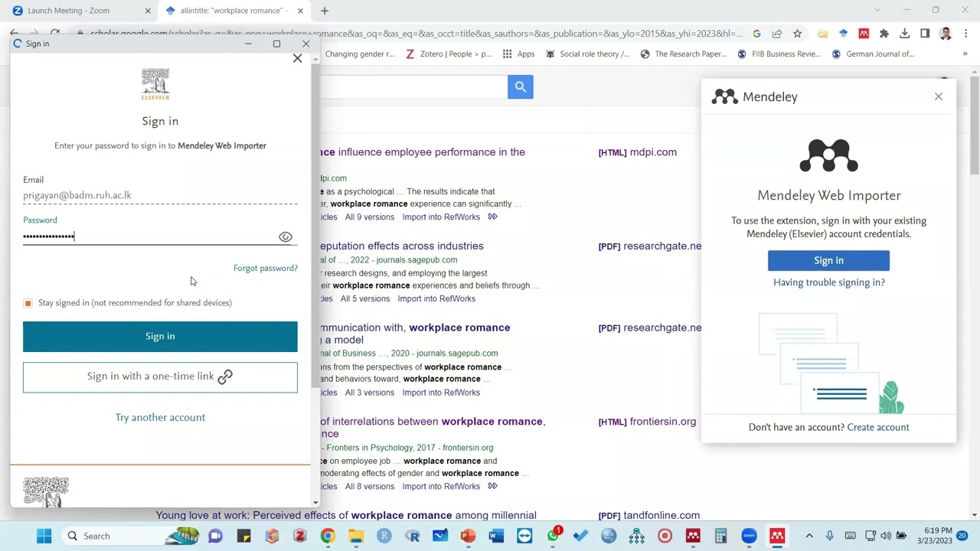This screenshot has height=551, width=980.
Task: Open Having trouble signing in link
Action: coord(828,282)
